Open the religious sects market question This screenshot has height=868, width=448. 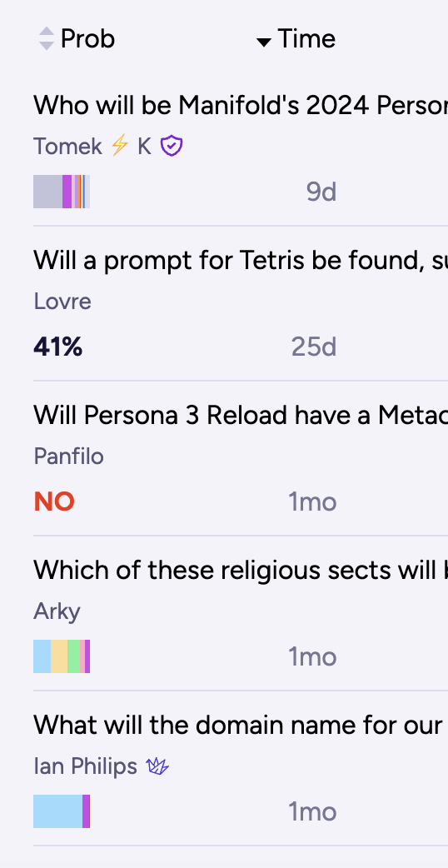tap(241, 570)
